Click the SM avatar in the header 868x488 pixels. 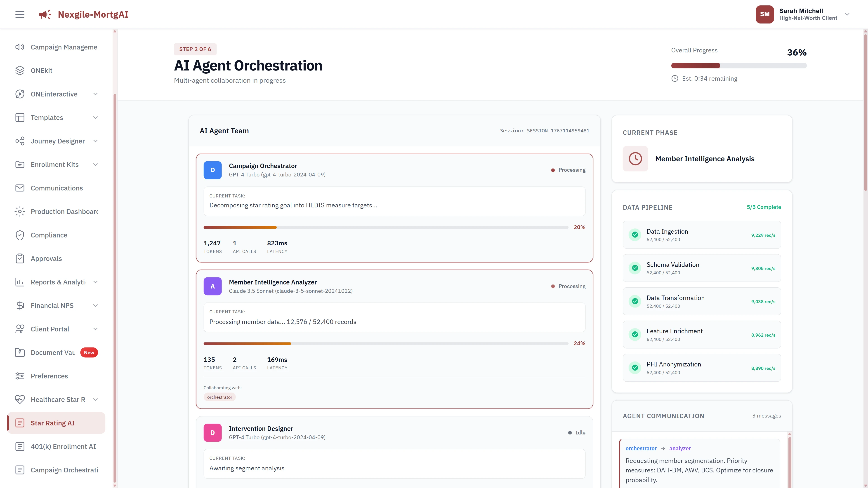[764, 14]
